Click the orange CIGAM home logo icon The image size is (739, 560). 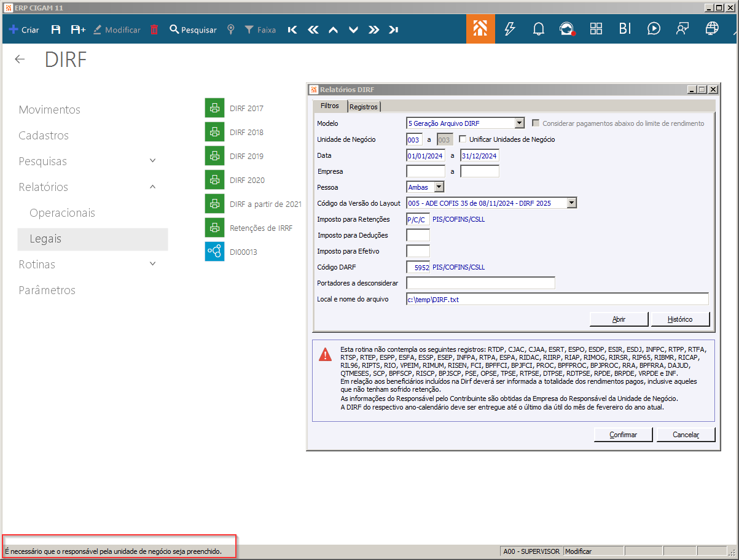click(x=480, y=29)
